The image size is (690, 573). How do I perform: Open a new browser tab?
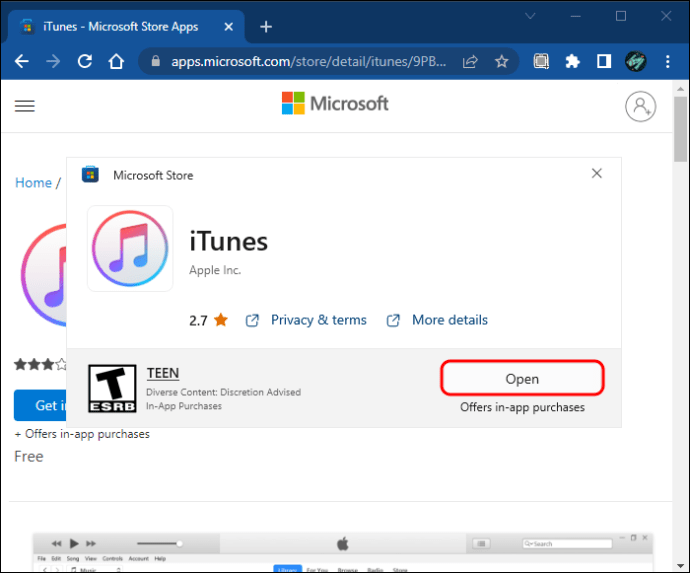point(266,27)
